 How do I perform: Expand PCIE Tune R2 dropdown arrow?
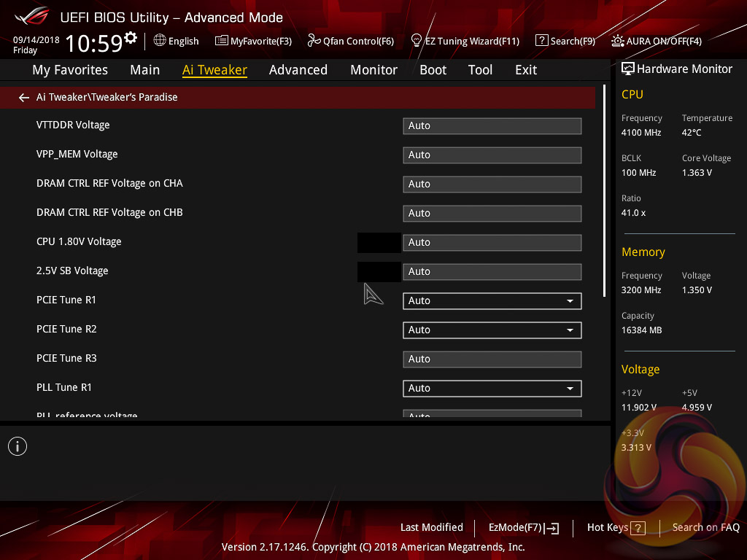pos(570,330)
